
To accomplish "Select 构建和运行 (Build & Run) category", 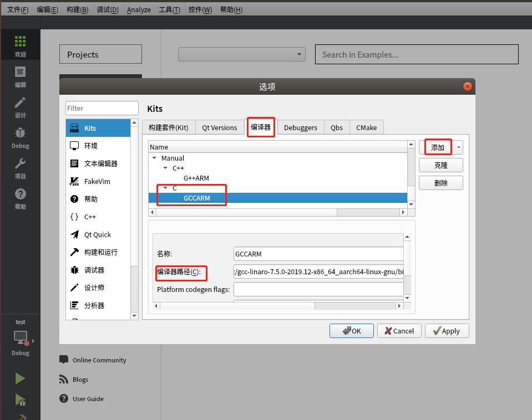I will (98, 252).
